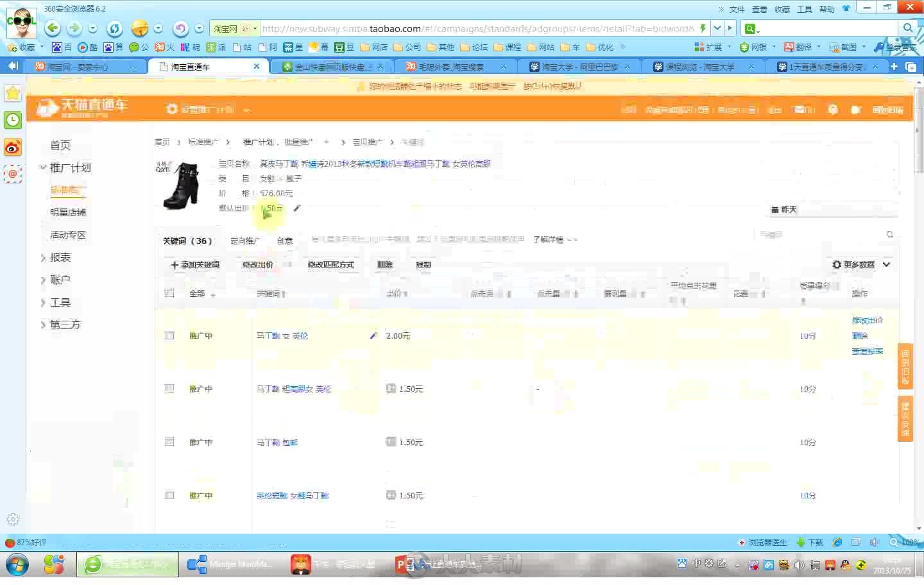Click the 查看报表 link in first row
This screenshot has width=924, height=585.
(x=868, y=351)
